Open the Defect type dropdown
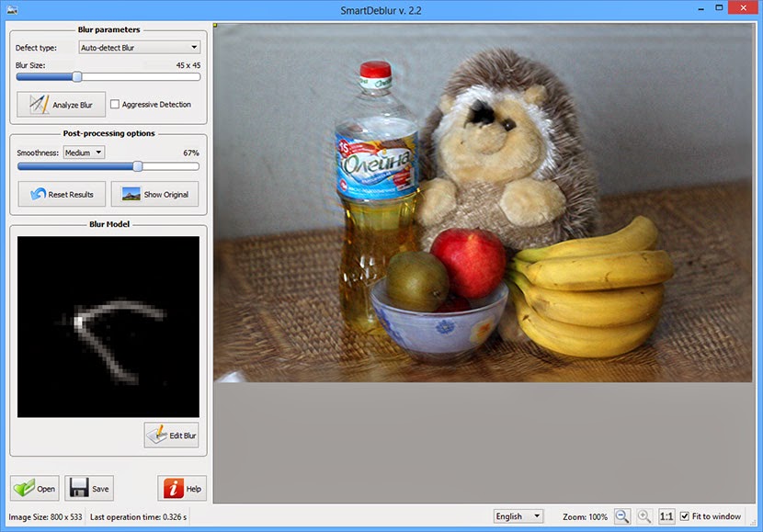Image resolution: width=763 pixels, height=532 pixels. pos(139,47)
